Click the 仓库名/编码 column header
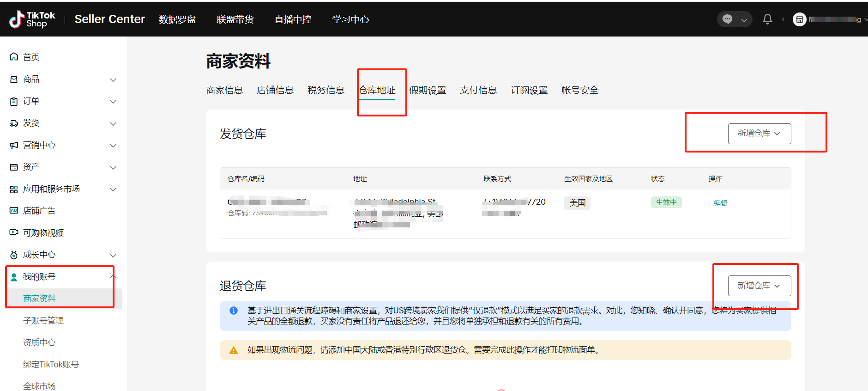Screen dimensions: 868x391 click(x=246, y=179)
